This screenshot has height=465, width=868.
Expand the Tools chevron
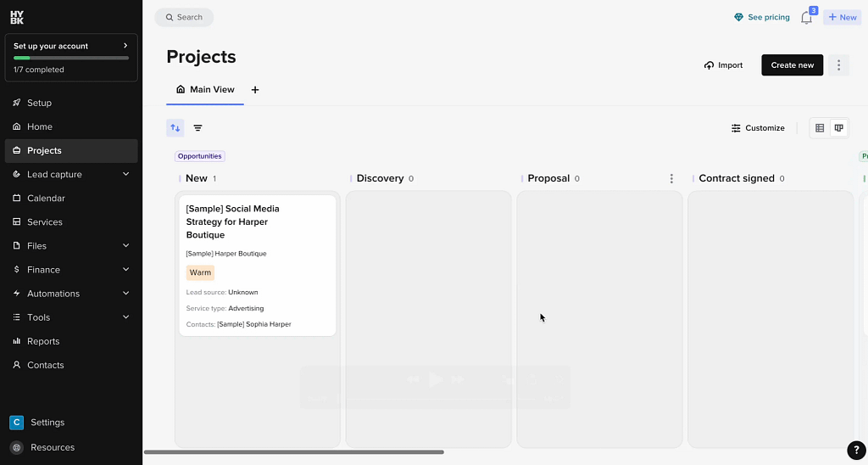click(125, 317)
